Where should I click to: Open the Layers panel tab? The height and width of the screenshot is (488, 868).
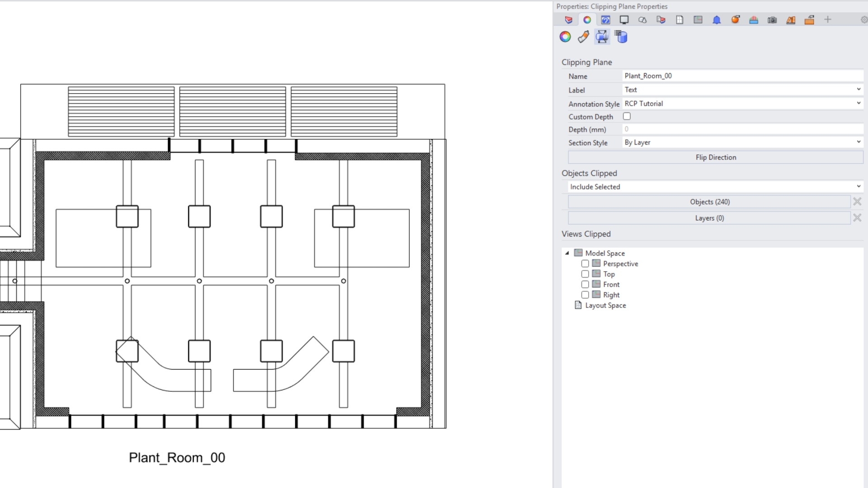click(x=568, y=20)
